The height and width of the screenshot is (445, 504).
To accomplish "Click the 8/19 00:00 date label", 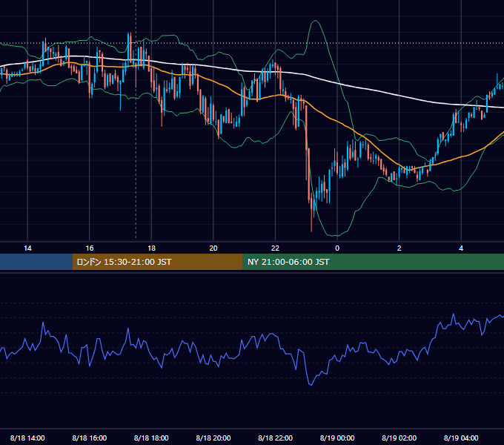I will pyautogui.click(x=337, y=438).
